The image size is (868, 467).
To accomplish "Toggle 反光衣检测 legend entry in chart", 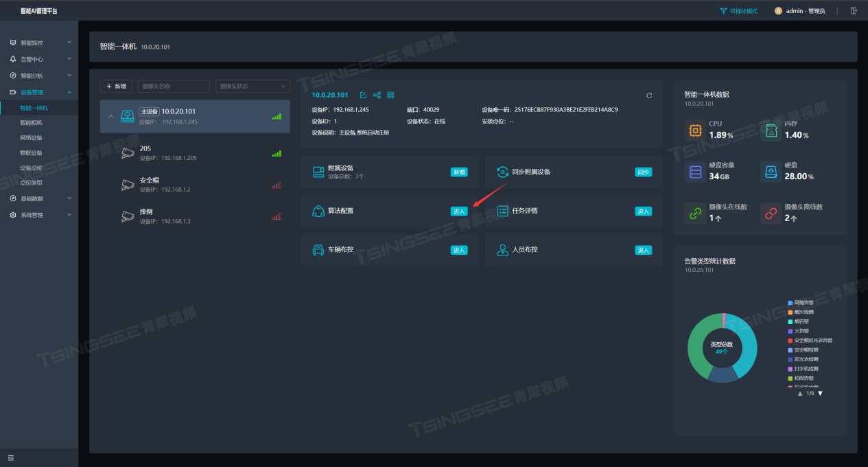I will click(803, 359).
